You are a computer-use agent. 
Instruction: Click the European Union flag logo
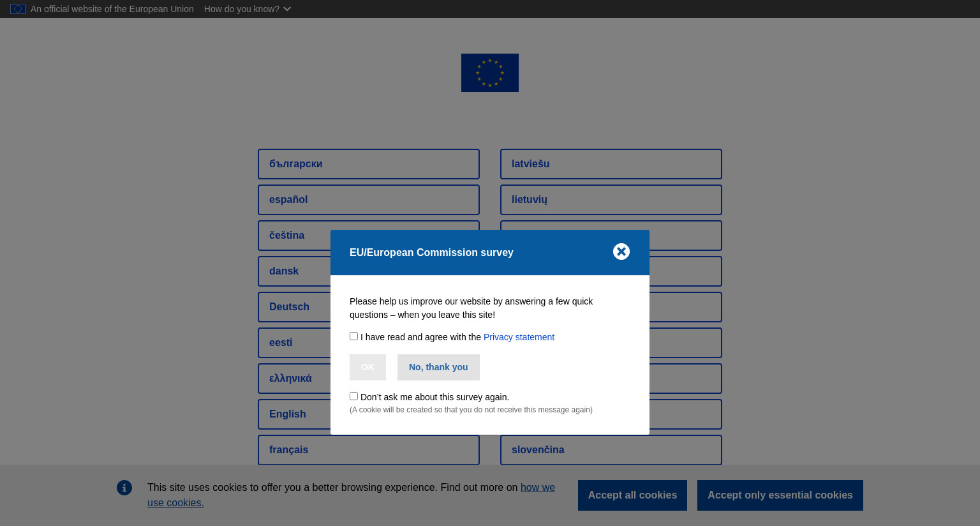point(490,73)
